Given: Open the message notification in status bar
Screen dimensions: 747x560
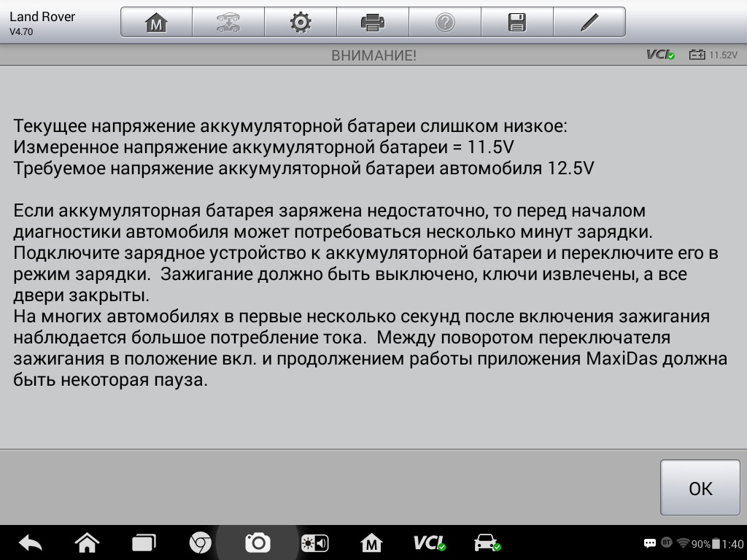Looking at the screenshot, I should (650, 543).
